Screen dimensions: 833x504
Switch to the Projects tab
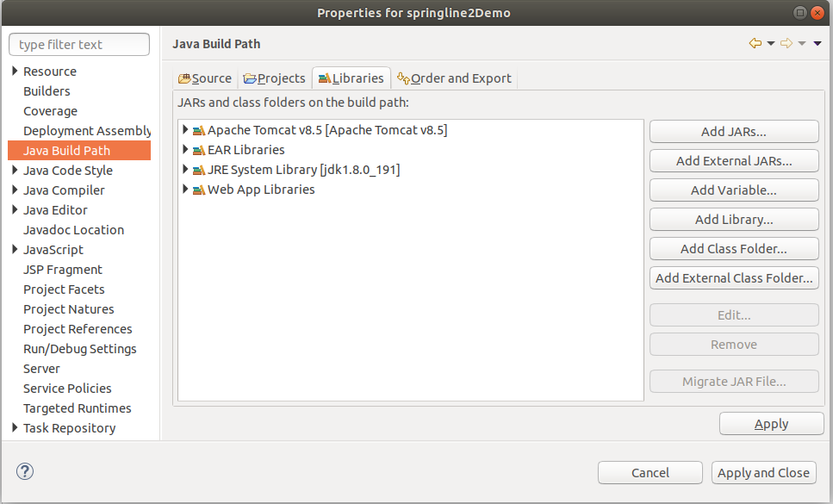coord(275,78)
